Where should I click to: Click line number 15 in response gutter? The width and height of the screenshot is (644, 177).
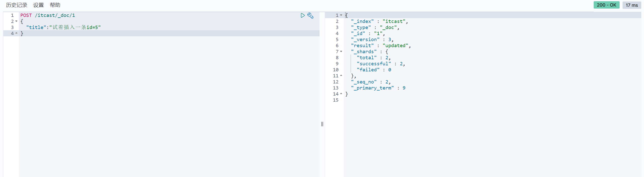pos(336,100)
